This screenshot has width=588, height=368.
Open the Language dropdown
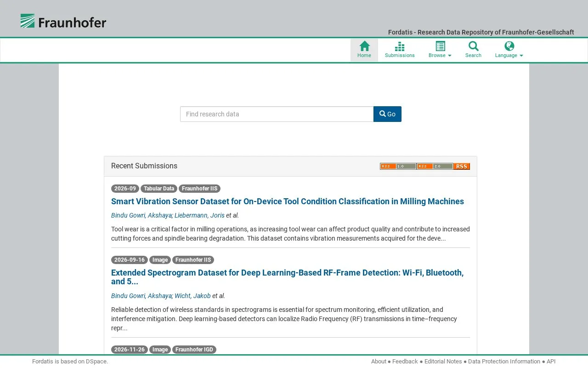[509, 50]
